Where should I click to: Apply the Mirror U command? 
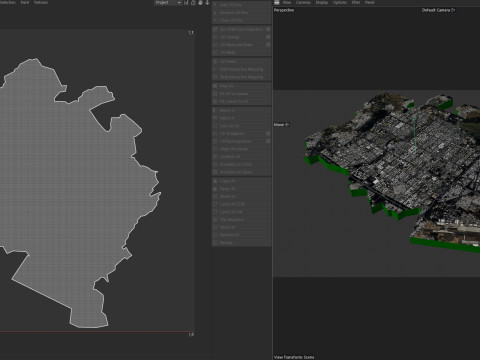(x=241, y=110)
